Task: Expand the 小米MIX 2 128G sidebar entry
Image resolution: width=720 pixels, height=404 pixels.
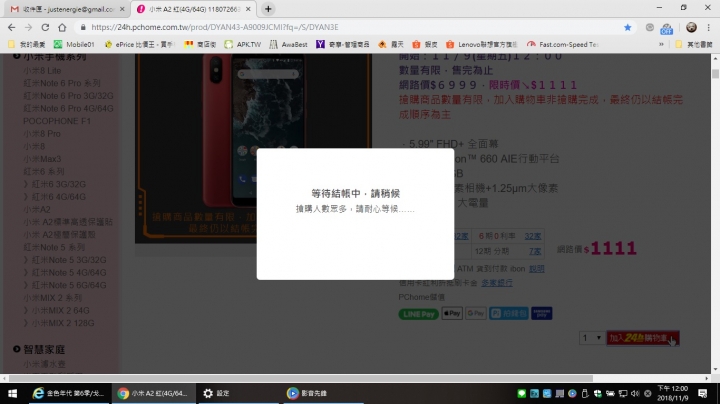Action: pyautogui.click(x=59, y=323)
